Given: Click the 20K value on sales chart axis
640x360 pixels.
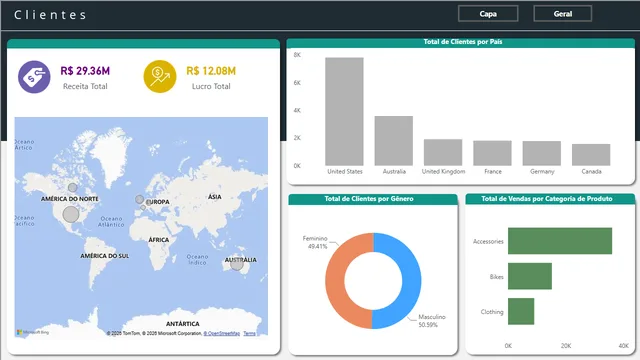Looking at the screenshot, I should pyautogui.click(x=566, y=346).
